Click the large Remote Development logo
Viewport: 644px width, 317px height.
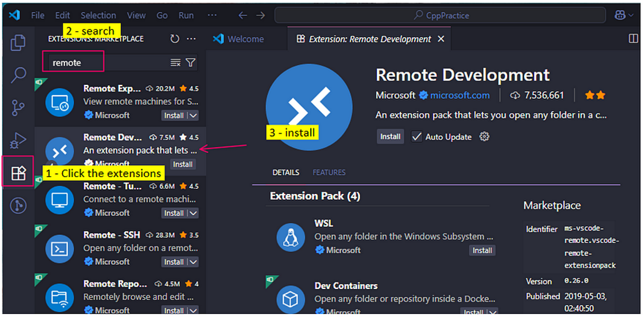309,107
